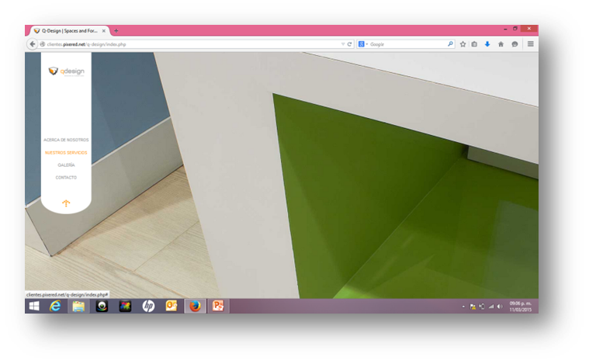Go to the Galería page
The image size is (589, 364).
66,165
